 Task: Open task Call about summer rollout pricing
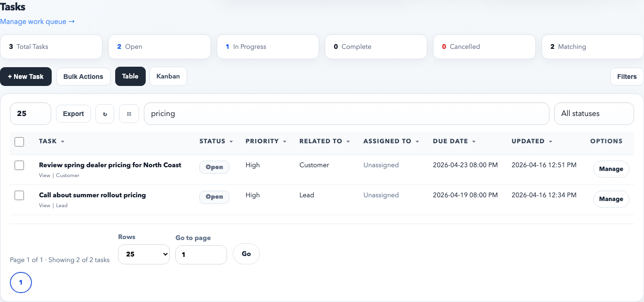(x=92, y=195)
